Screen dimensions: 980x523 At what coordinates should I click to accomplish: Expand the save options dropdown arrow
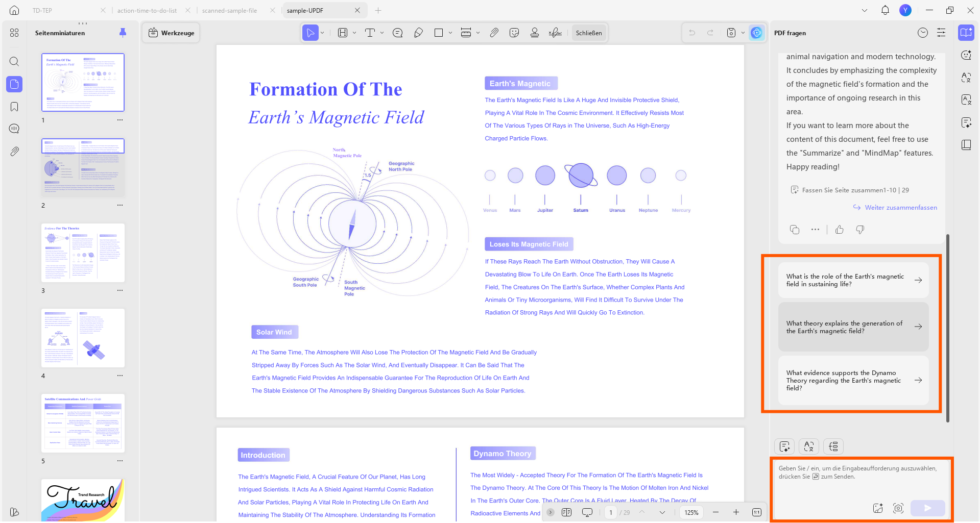[743, 33]
